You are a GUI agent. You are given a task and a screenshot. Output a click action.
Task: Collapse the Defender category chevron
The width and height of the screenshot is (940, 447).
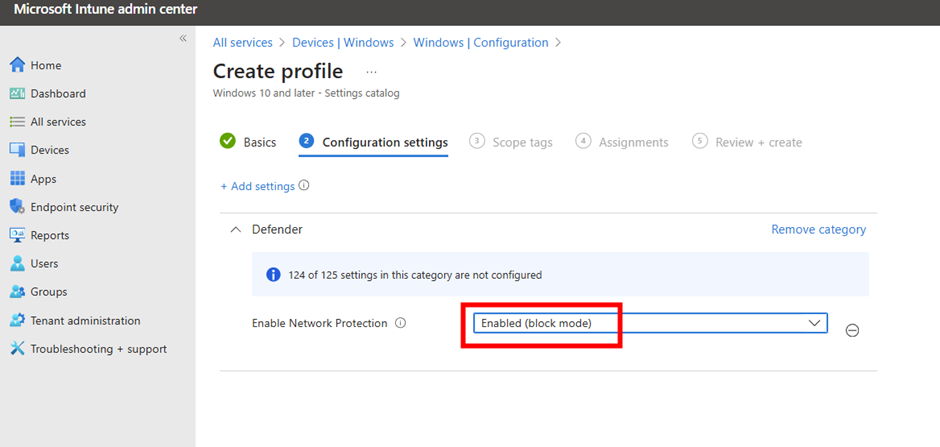click(236, 229)
